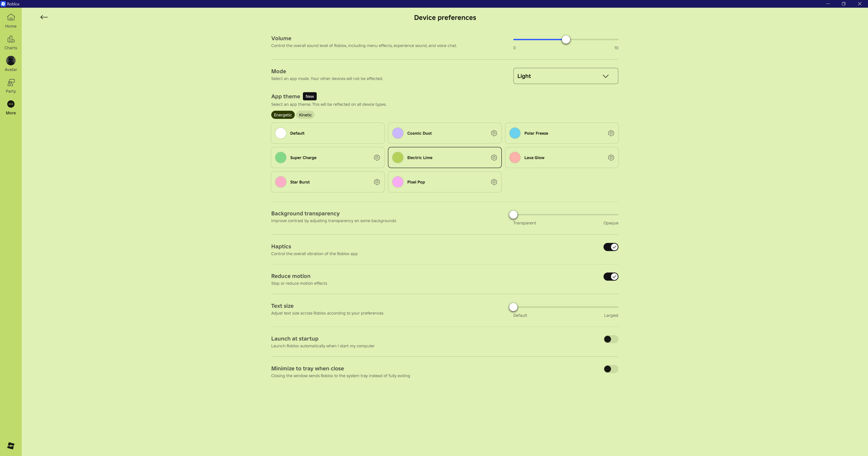
Task: Minimize the Roblox window
Action: [x=828, y=4]
